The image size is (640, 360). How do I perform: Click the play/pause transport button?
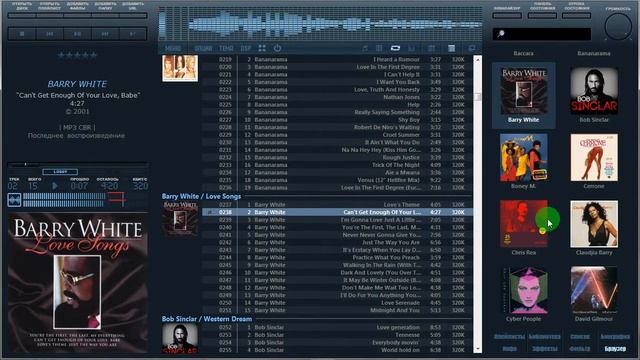click(77, 34)
